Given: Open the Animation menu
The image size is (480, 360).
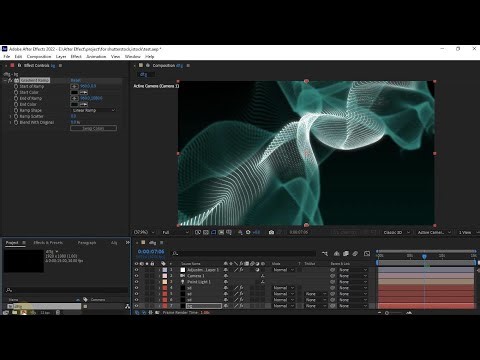Looking at the screenshot, I should [96, 57].
